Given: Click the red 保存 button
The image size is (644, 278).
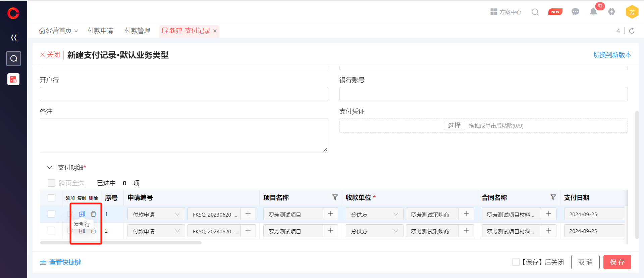Looking at the screenshot, I should (617, 262).
